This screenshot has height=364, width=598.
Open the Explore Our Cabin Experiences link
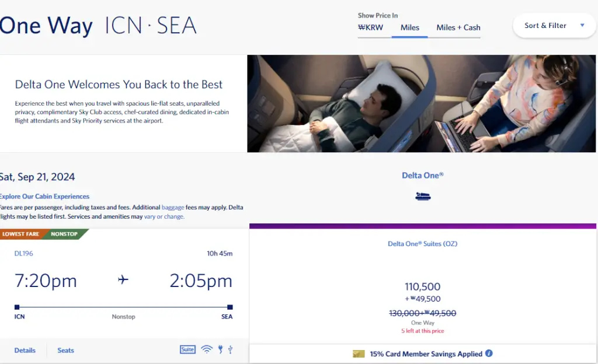coord(45,197)
